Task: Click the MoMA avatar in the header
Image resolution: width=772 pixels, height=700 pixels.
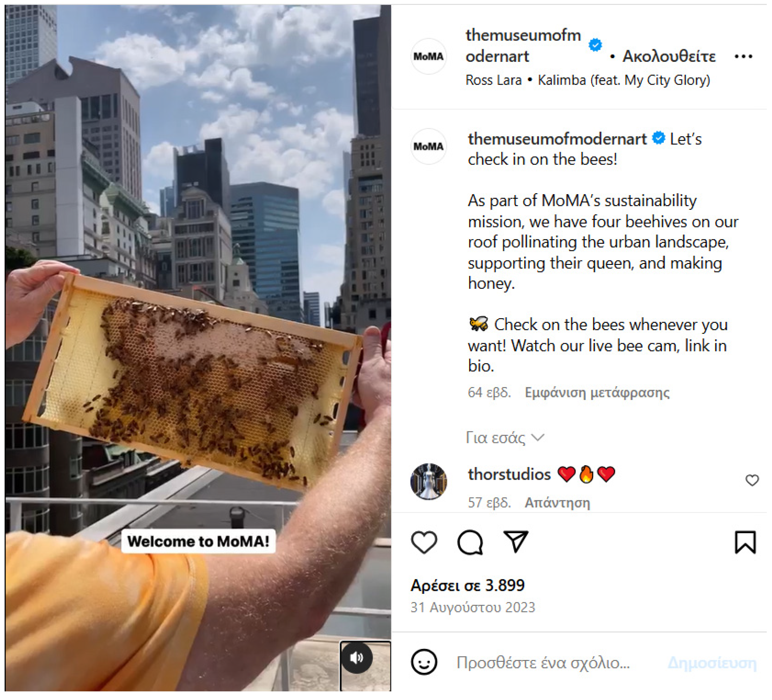Action: (x=429, y=56)
